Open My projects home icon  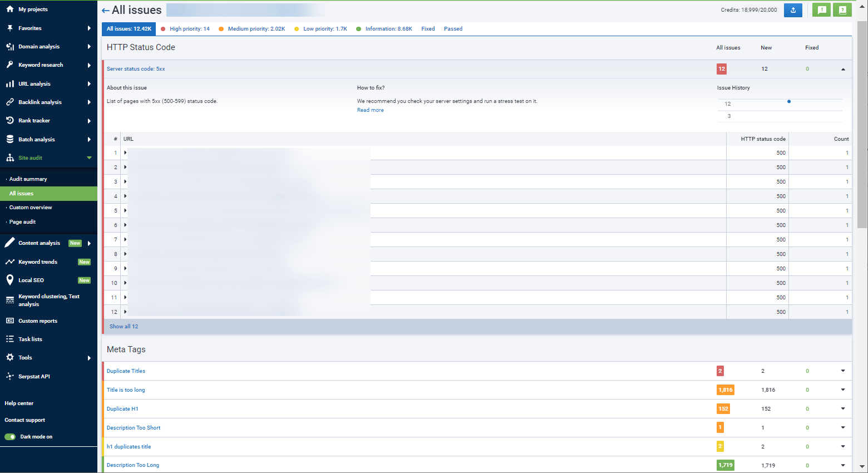pyautogui.click(x=9, y=9)
